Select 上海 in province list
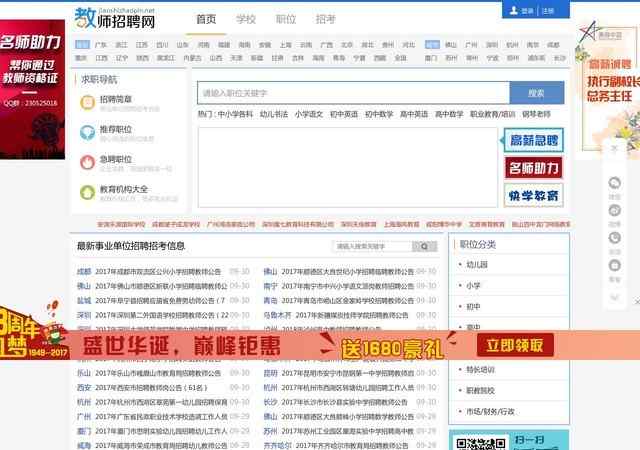The height and width of the screenshot is (450, 640). pyautogui.click(x=285, y=45)
